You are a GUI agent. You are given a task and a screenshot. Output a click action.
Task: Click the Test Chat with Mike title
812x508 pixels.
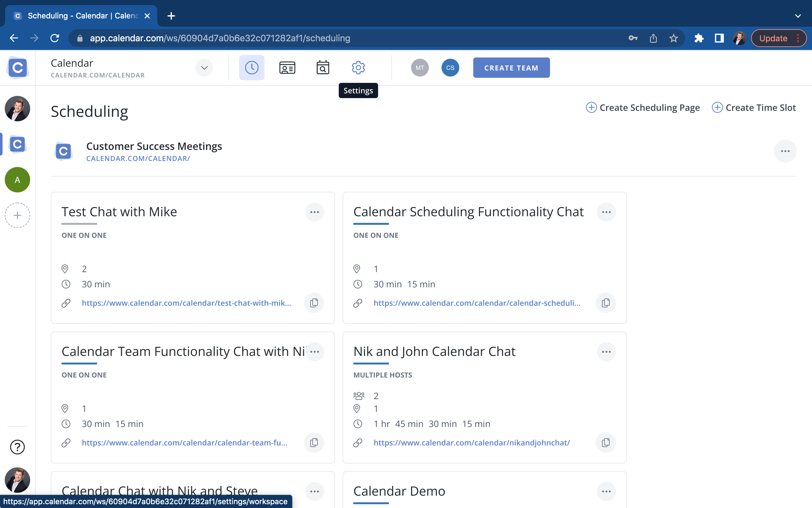pos(119,212)
